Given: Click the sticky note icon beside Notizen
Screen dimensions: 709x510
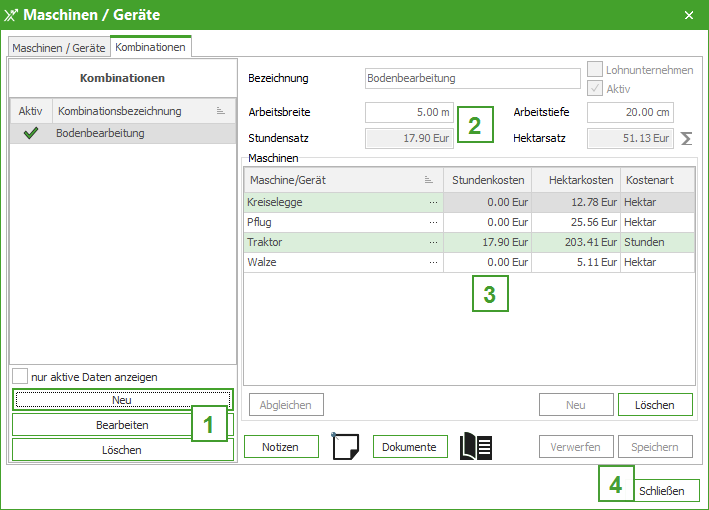Looking at the screenshot, I should 345,447.
